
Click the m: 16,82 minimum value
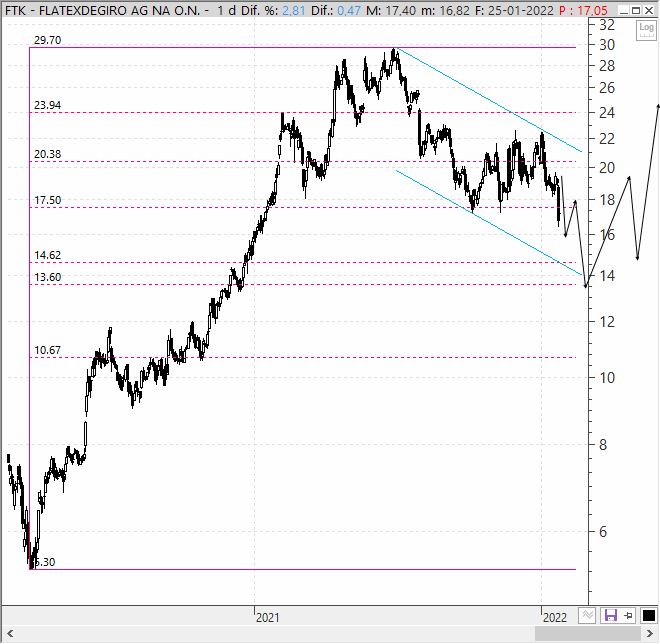(x=445, y=11)
